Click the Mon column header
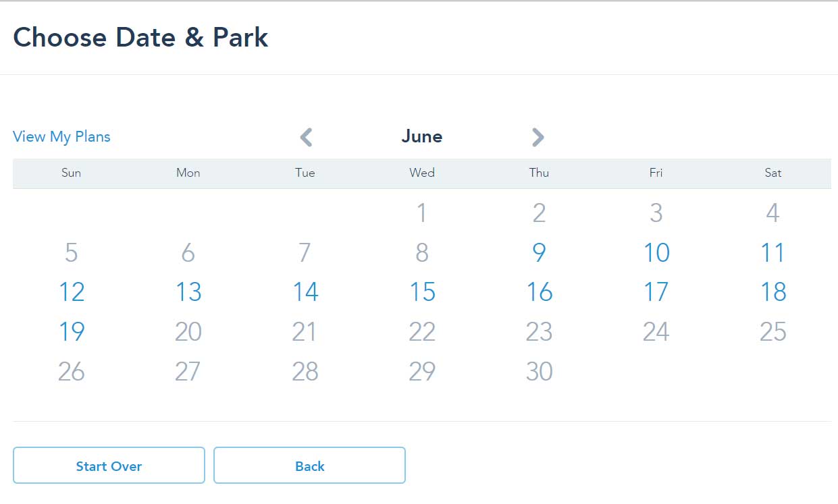 (188, 173)
